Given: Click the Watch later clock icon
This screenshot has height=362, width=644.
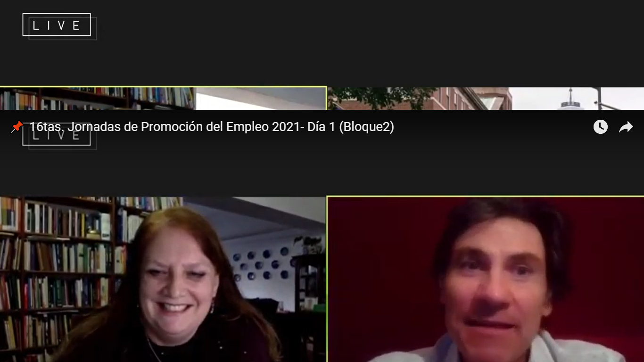Looking at the screenshot, I should click(600, 127).
